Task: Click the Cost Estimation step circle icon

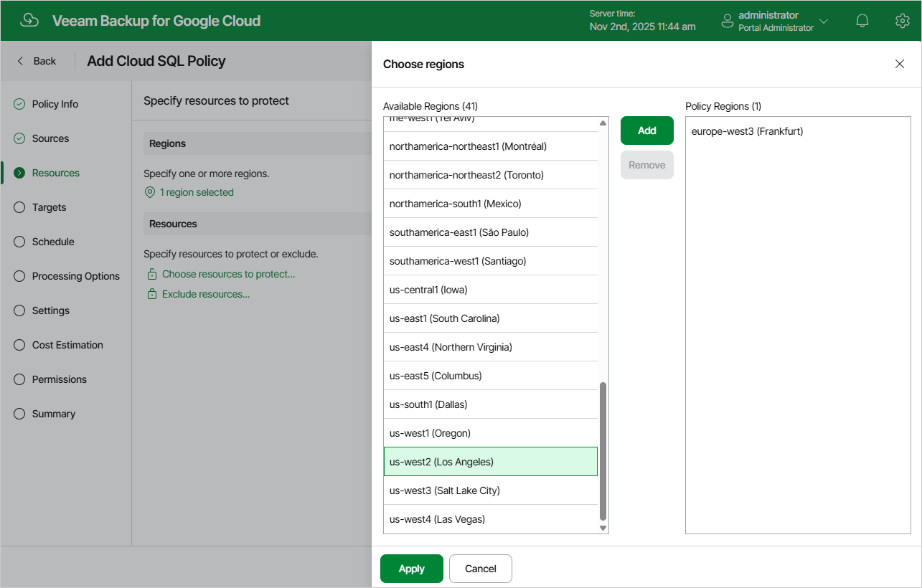Action: (x=19, y=345)
